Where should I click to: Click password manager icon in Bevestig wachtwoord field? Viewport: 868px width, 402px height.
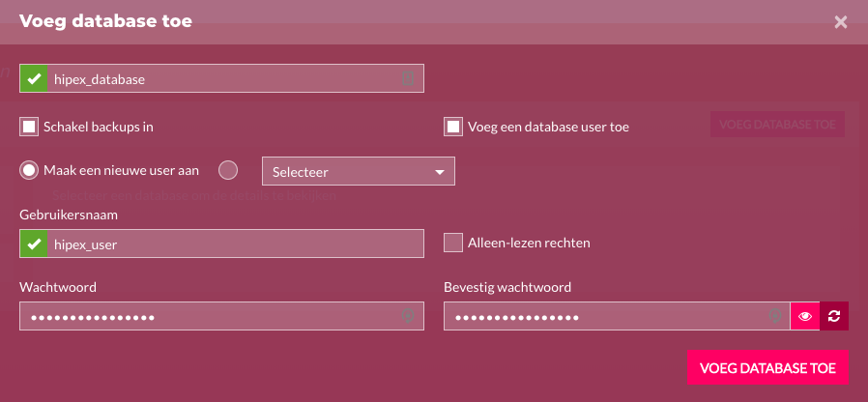click(775, 316)
